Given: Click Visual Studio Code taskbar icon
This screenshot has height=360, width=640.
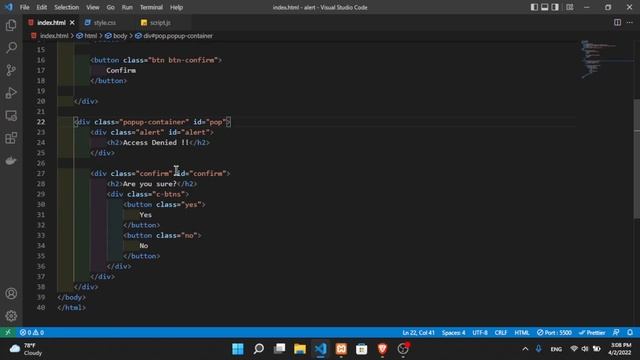Looking at the screenshot, I should (x=320, y=349).
